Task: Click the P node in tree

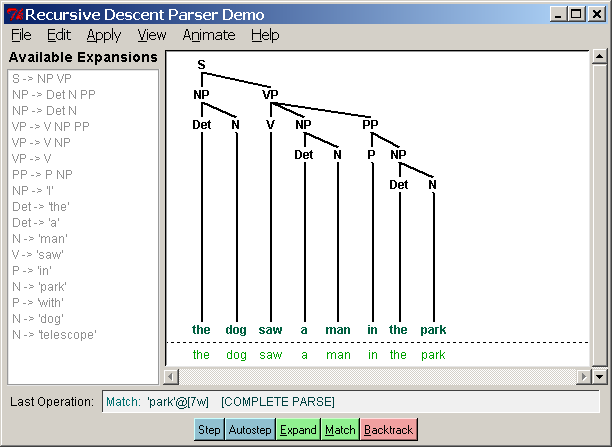Action: (371, 155)
